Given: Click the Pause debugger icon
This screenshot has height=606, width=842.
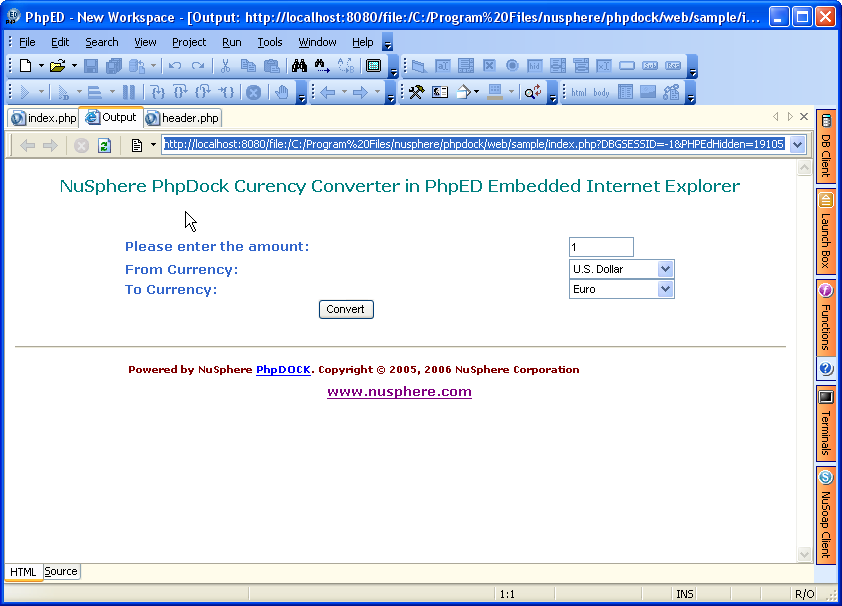Looking at the screenshot, I should click(x=129, y=92).
